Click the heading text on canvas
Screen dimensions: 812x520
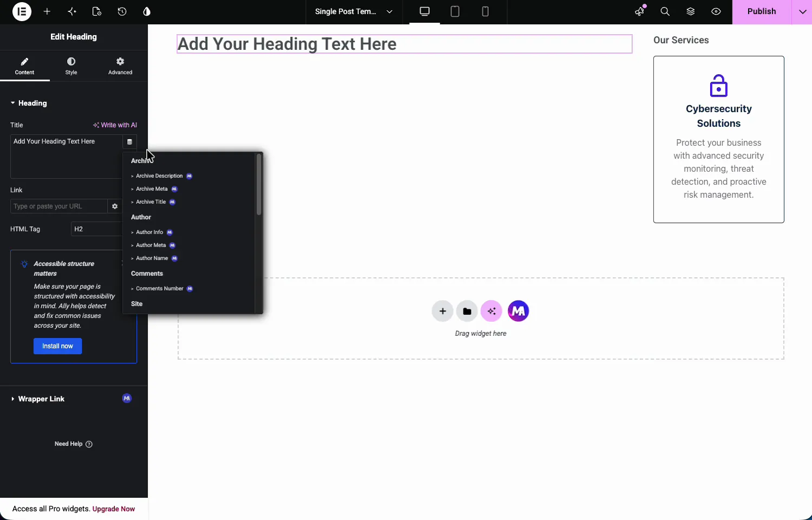[287, 44]
